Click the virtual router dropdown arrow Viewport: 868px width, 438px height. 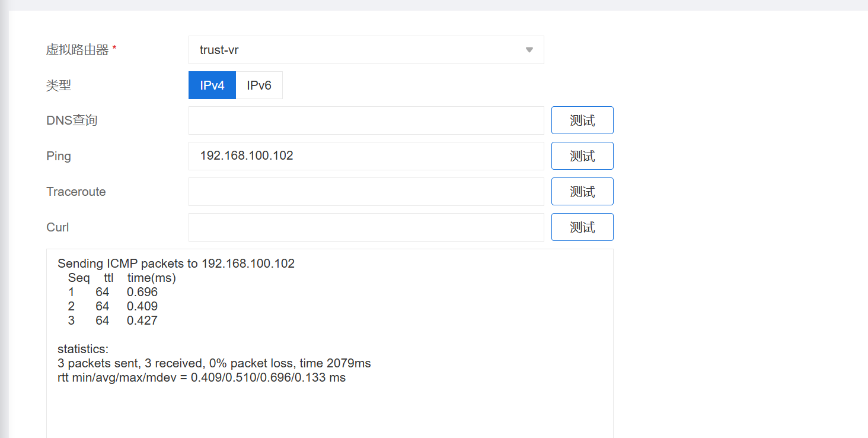(529, 50)
